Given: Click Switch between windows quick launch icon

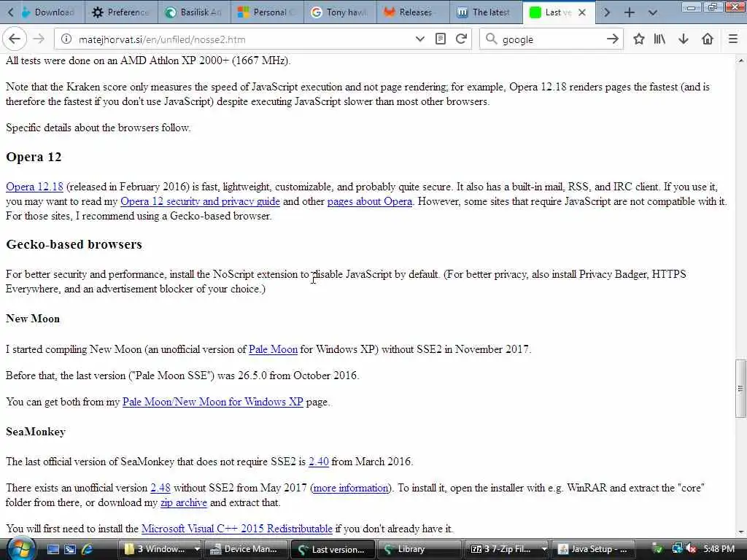Looking at the screenshot, I should click(x=70, y=549).
